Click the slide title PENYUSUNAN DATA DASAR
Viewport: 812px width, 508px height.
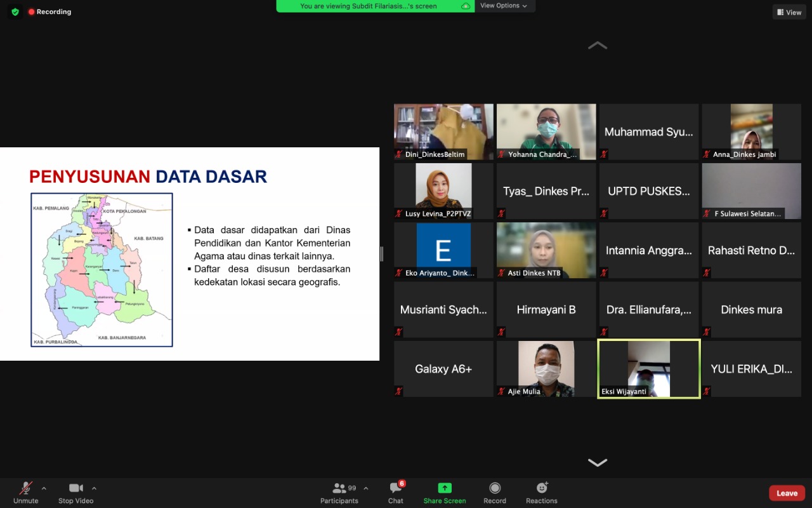(x=148, y=177)
